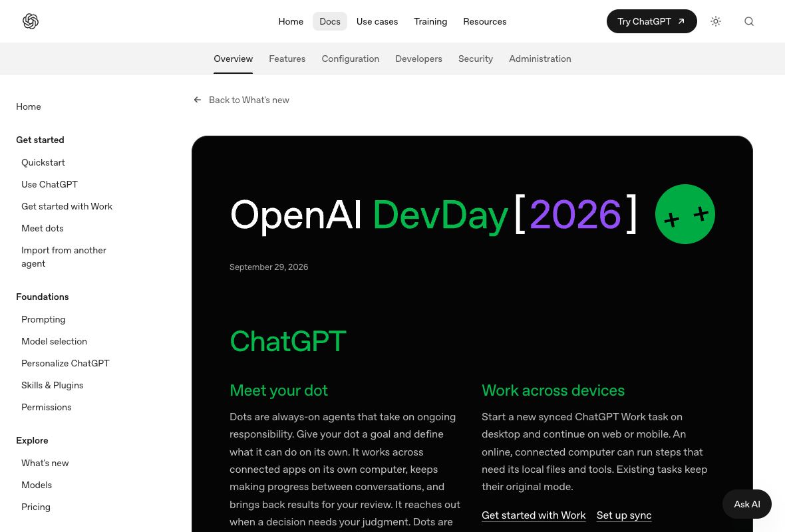
Task: Open Import from another agent page
Action: tap(64, 257)
